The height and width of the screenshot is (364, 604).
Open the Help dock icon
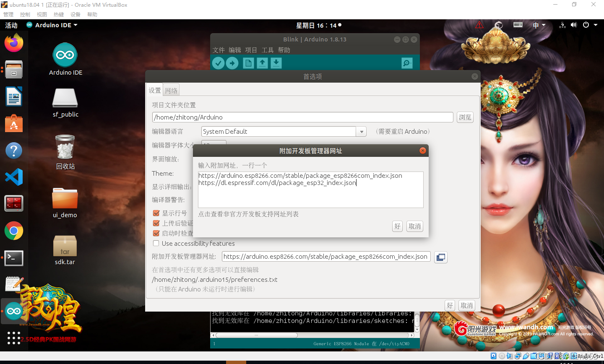pos(14,150)
